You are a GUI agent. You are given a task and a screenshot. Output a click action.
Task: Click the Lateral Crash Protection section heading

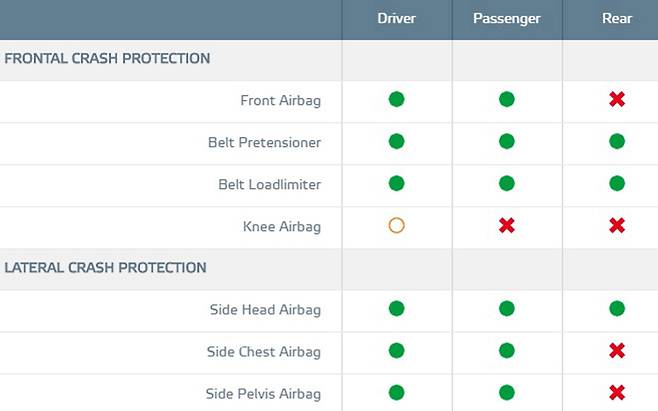pos(105,268)
